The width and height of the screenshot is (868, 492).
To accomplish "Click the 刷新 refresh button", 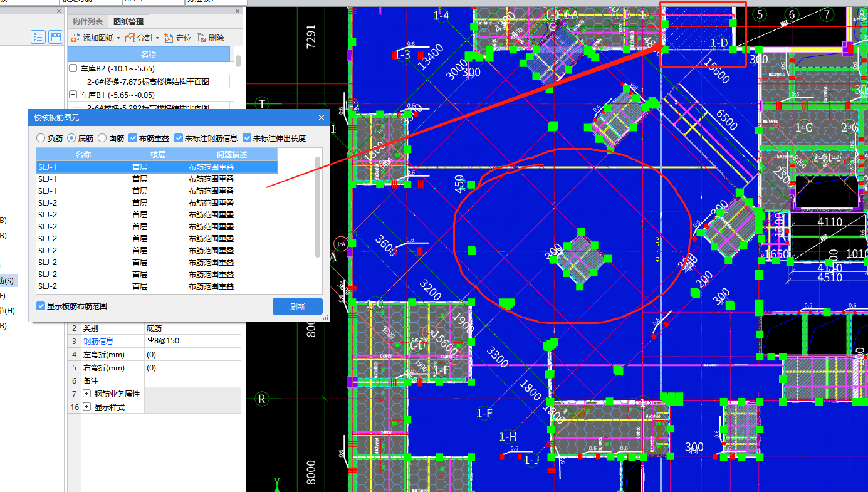I will coord(298,306).
